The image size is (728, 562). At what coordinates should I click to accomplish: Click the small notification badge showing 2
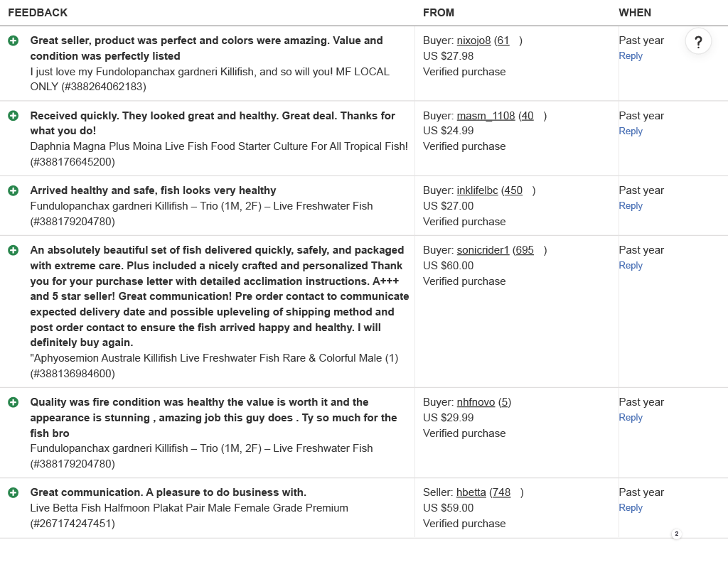(x=676, y=534)
